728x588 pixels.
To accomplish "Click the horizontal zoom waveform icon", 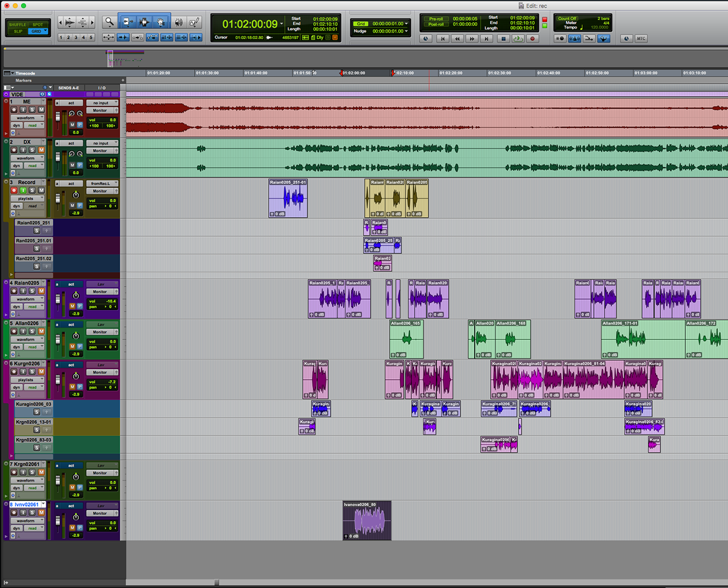I will coord(71,23).
